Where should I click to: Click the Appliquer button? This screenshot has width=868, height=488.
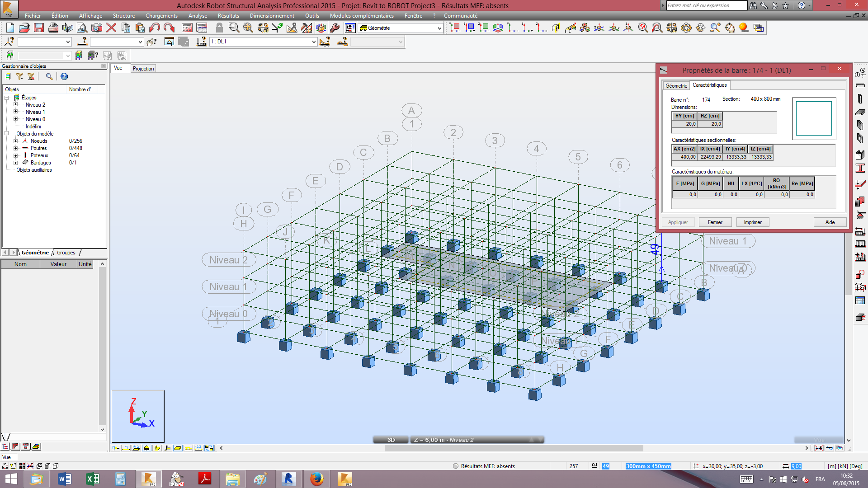(678, 222)
